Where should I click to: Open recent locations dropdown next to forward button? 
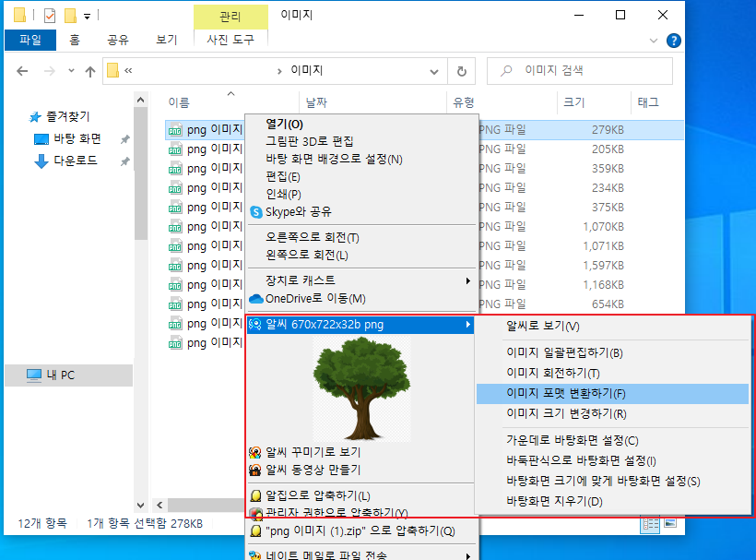pyautogui.click(x=71, y=70)
